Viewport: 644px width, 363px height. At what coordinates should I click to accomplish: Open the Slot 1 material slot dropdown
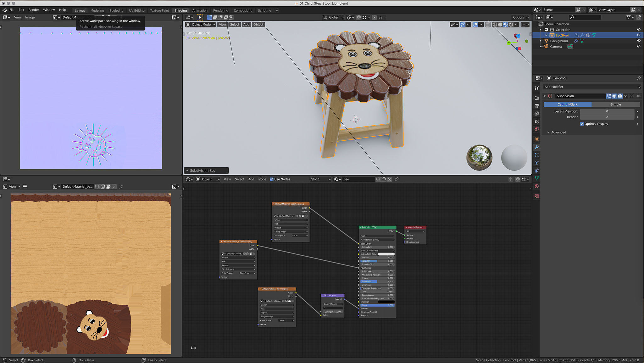(320, 179)
